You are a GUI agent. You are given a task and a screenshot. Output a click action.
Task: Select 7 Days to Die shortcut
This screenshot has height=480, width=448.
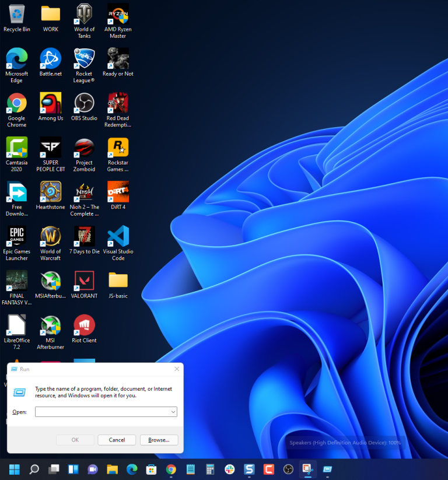click(84, 240)
